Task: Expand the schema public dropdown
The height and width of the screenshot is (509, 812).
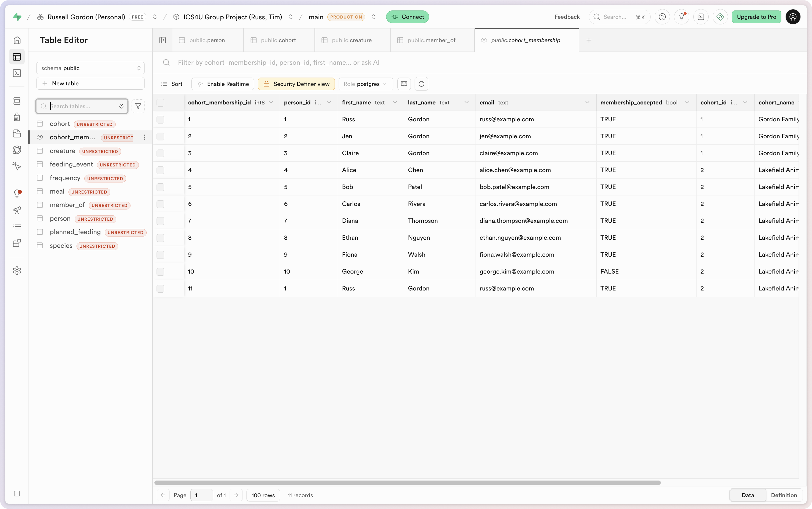Action: click(90, 68)
